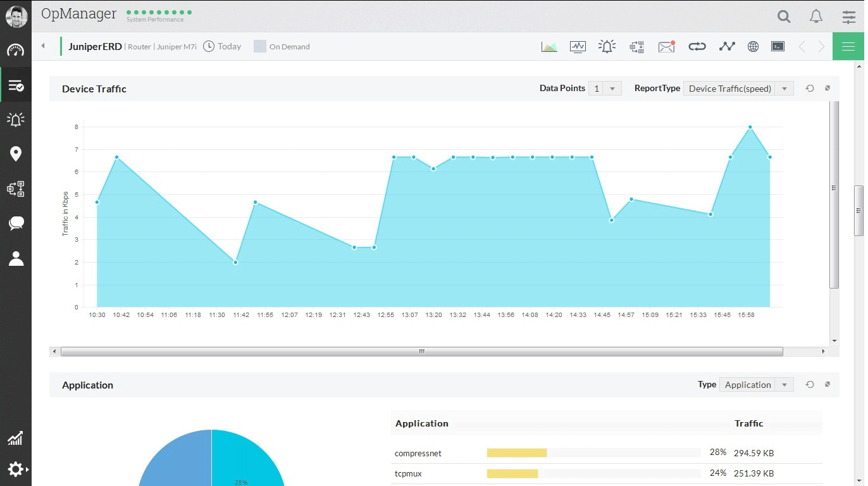The image size is (868, 486).
Task: Open the Type Application dropdown
Action: point(756,385)
